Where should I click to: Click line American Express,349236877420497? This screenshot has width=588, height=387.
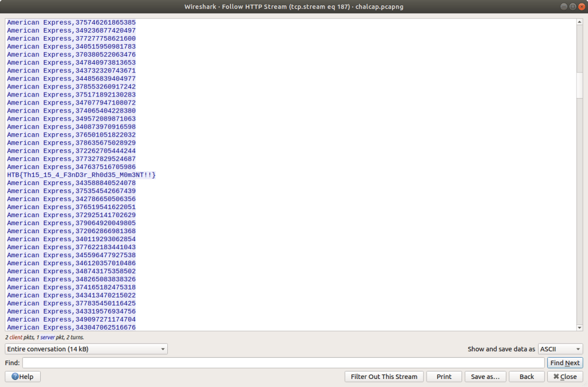point(71,31)
